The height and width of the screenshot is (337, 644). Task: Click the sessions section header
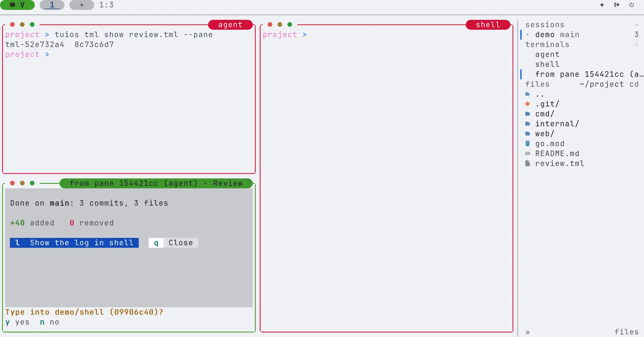pyautogui.click(x=545, y=25)
